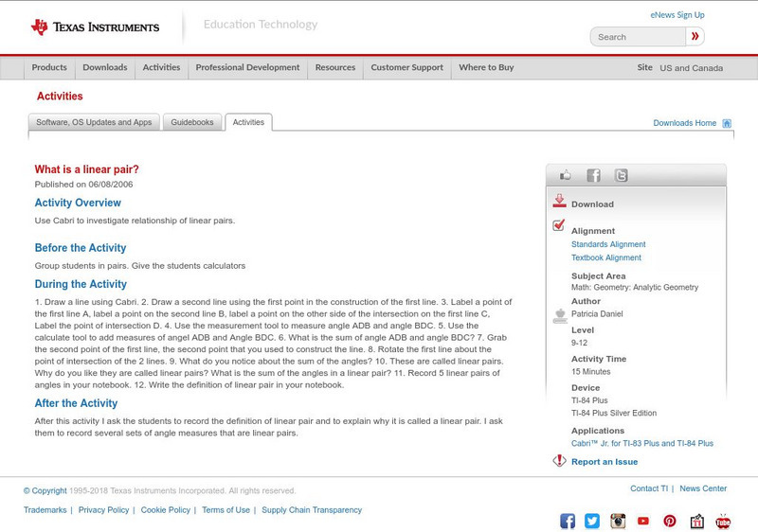758x532 pixels.
Task: Open the Privacy Policy footer link
Action: 103,510
